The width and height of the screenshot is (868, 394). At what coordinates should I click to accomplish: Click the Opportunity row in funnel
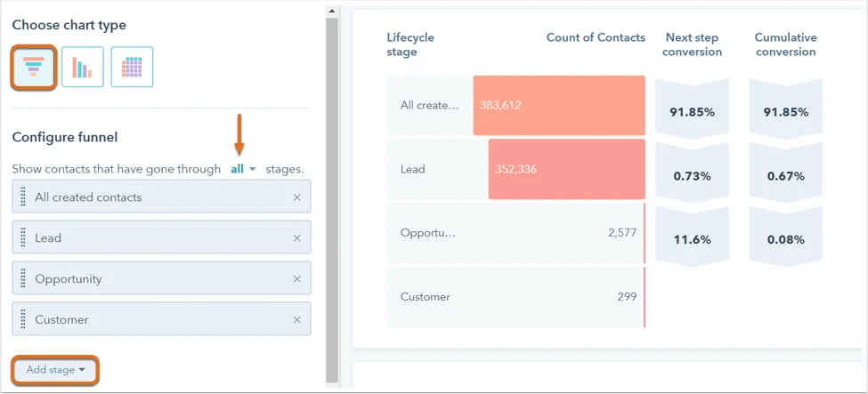click(516, 233)
